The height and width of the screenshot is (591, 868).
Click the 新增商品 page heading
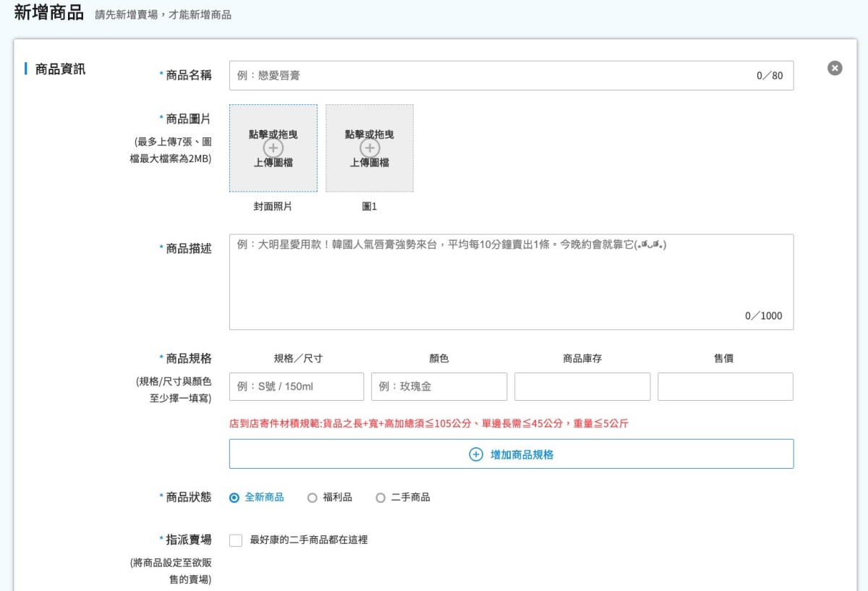pyautogui.click(x=49, y=14)
